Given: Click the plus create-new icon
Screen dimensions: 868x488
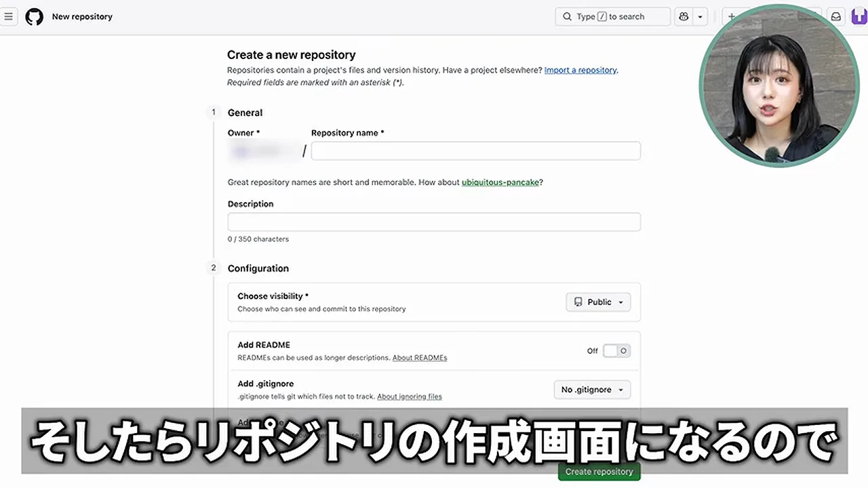Looking at the screenshot, I should (x=732, y=16).
